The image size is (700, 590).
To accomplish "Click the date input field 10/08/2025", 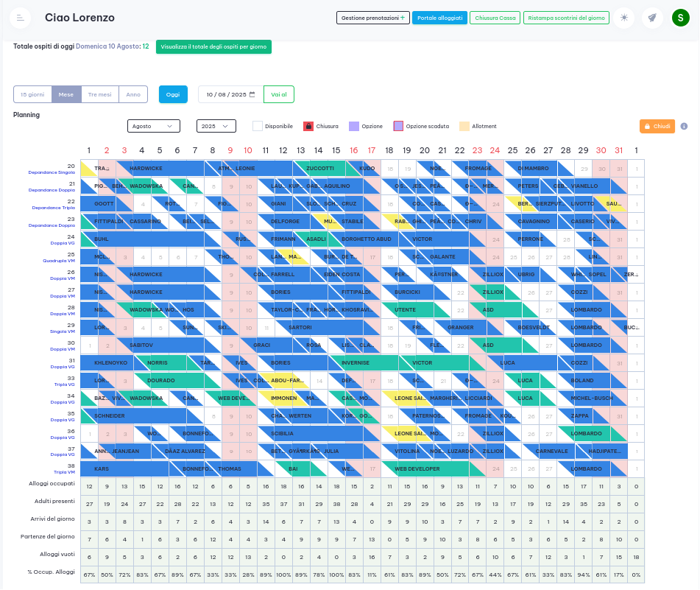I will (225, 94).
